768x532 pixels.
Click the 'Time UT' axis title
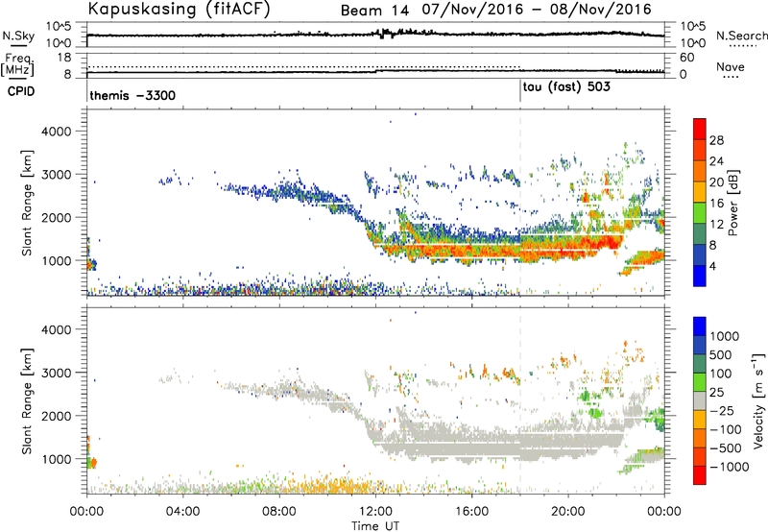[375, 526]
